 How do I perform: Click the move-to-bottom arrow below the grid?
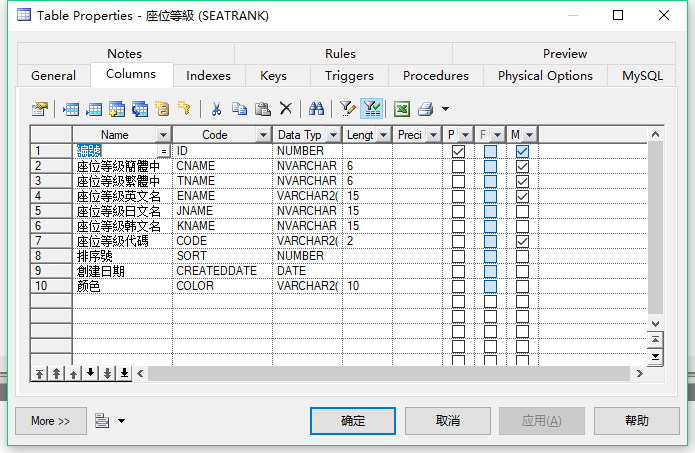(x=125, y=374)
